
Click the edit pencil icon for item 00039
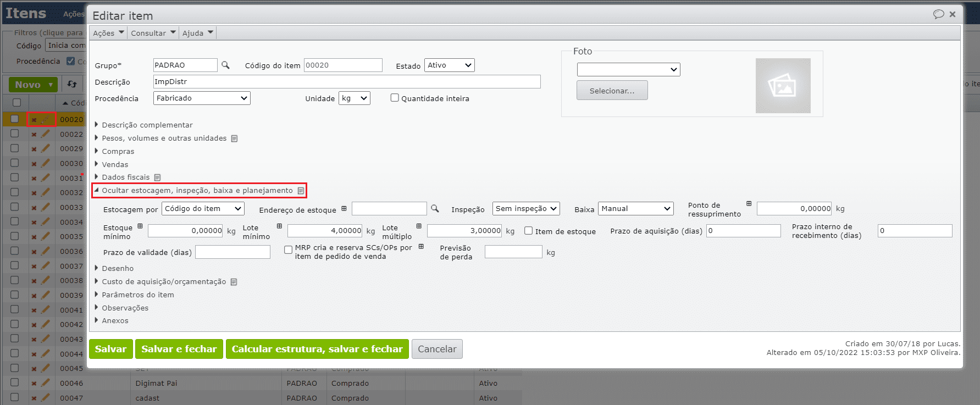tap(46, 295)
